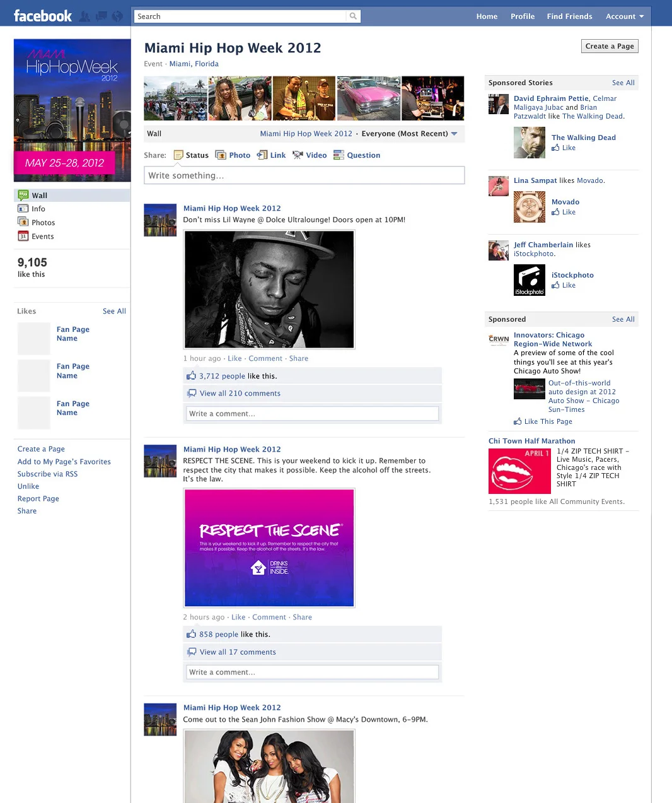Go to Profile in top navigation
The width and height of the screenshot is (672, 803).
click(523, 16)
